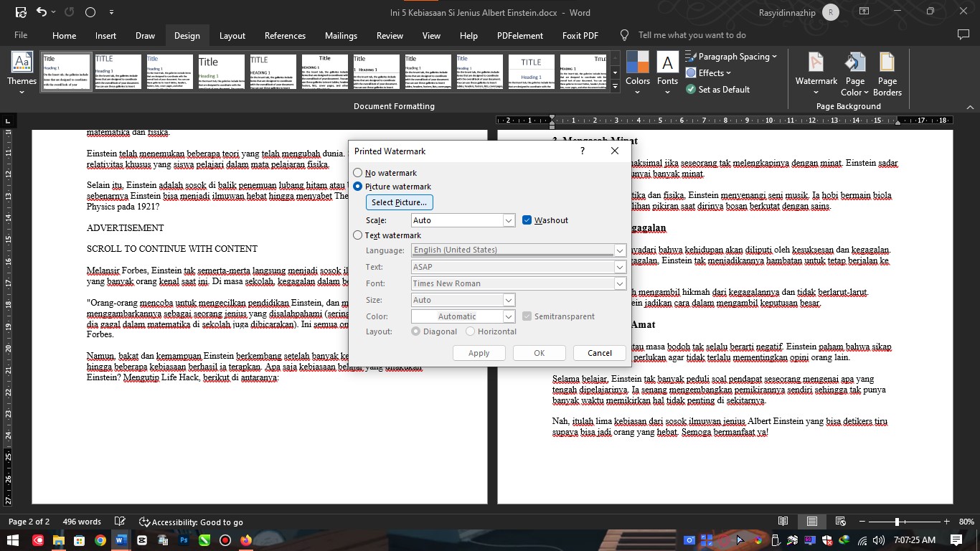This screenshot has width=980, height=551.
Task: Expand the watermark Font dropdown
Action: pyautogui.click(x=619, y=283)
